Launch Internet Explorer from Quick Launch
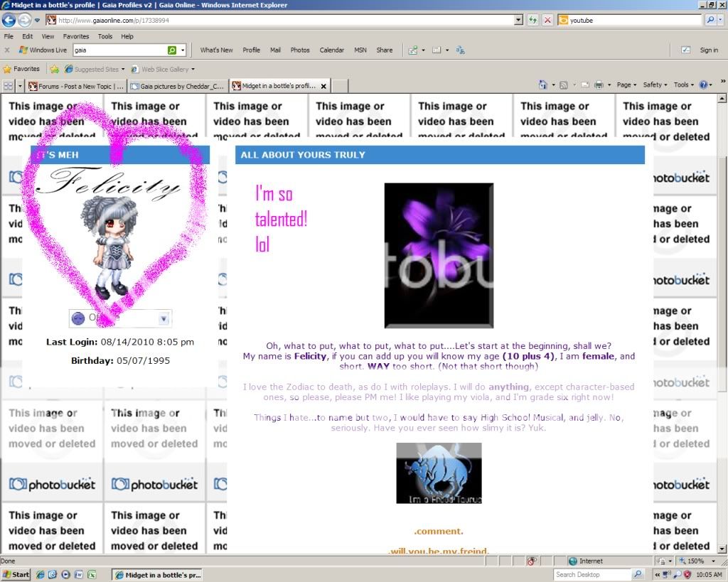This screenshot has height=582, width=728. 41,575
